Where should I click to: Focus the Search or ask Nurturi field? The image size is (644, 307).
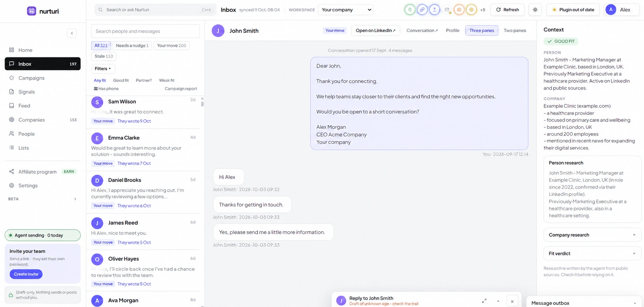pos(155,10)
